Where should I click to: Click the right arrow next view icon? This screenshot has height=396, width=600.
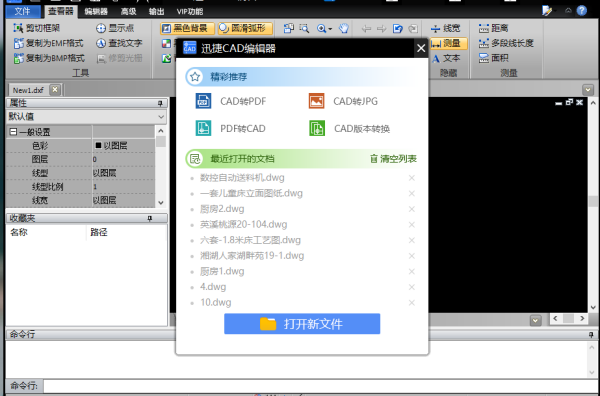tap(382, 29)
